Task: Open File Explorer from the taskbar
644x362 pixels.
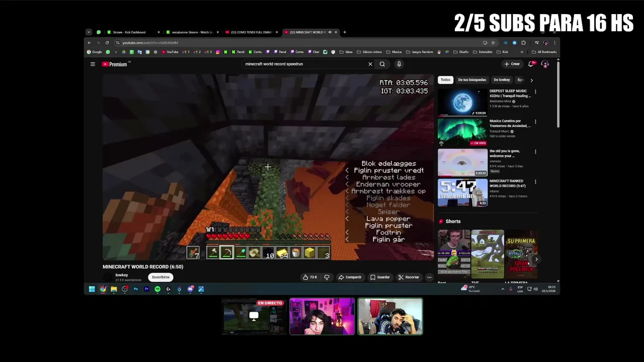Action: (x=114, y=289)
